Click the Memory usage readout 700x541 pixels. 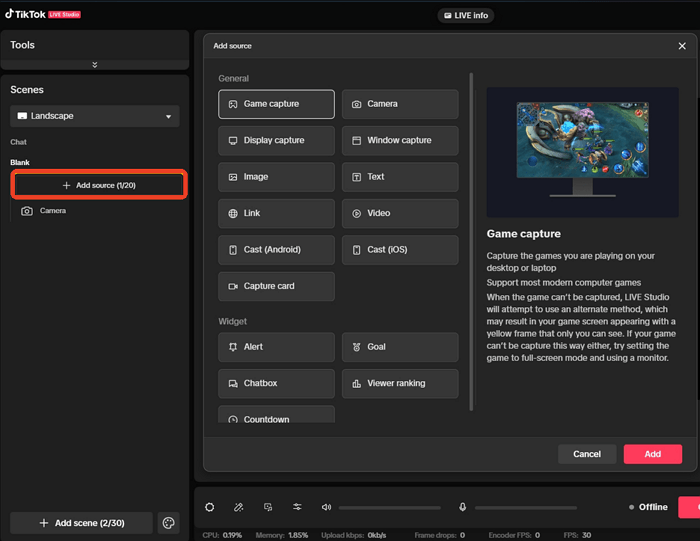click(282, 535)
